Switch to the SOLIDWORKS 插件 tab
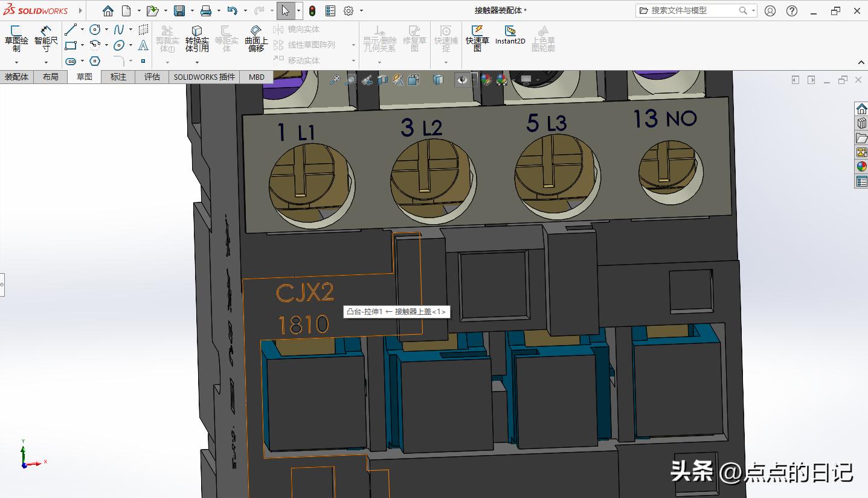This screenshot has height=498, width=868. (x=204, y=77)
